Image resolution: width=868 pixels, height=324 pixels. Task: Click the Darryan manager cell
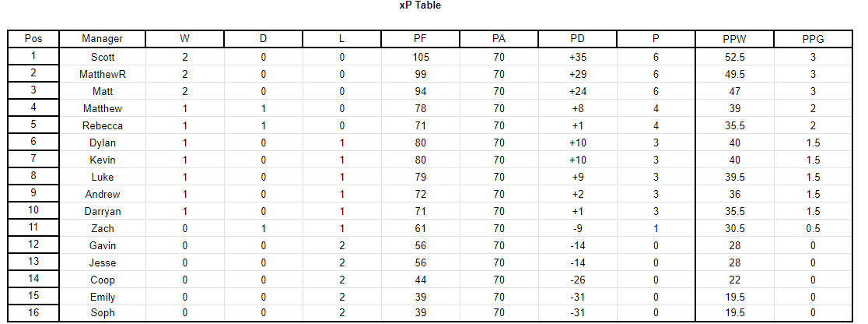point(103,211)
